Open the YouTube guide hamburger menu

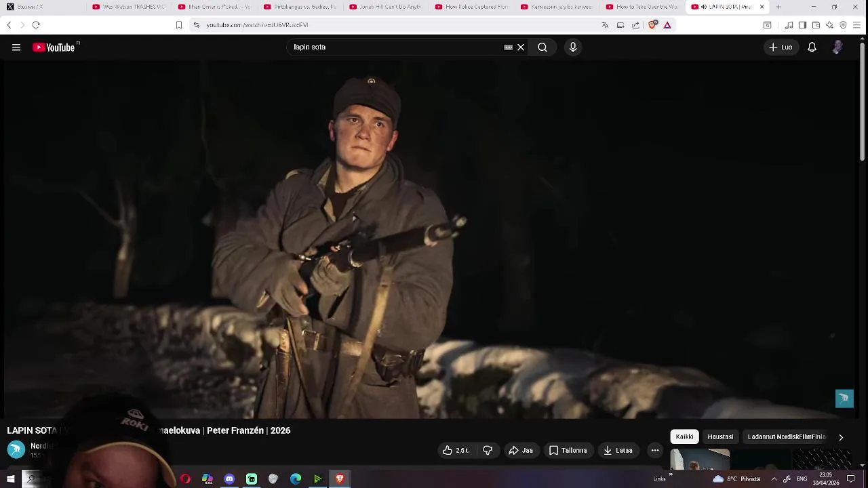[x=16, y=47]
